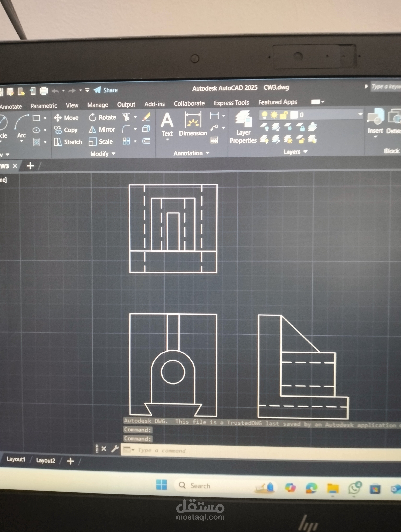Image resolution: width=401 pixels, height=532 pixels.
Task: Add a new drawing tab
Action: tap(30, 166)
